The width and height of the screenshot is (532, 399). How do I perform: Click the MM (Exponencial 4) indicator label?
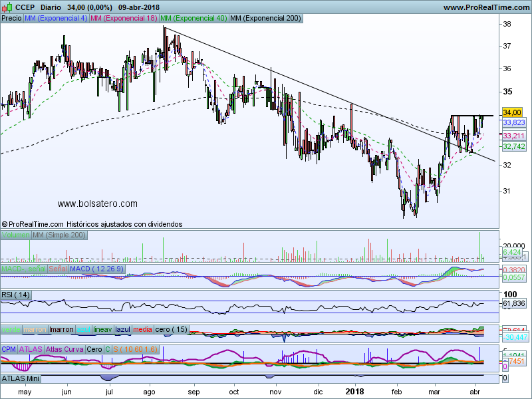tap(56, 18)
